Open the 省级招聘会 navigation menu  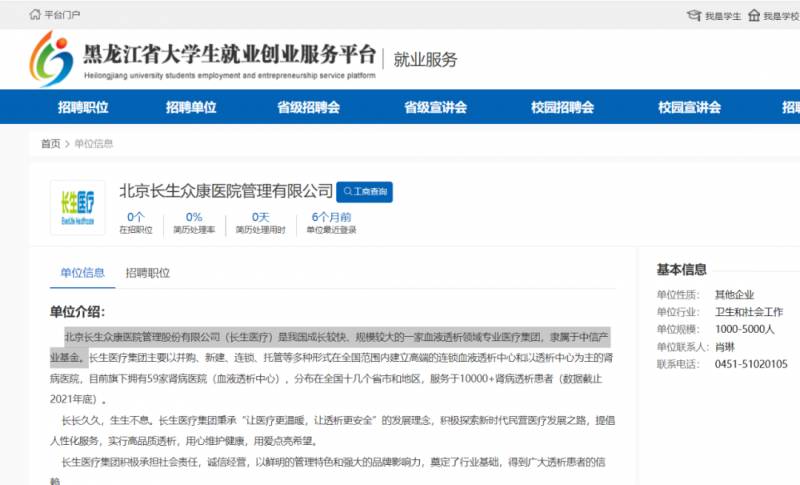coord(308,107)
